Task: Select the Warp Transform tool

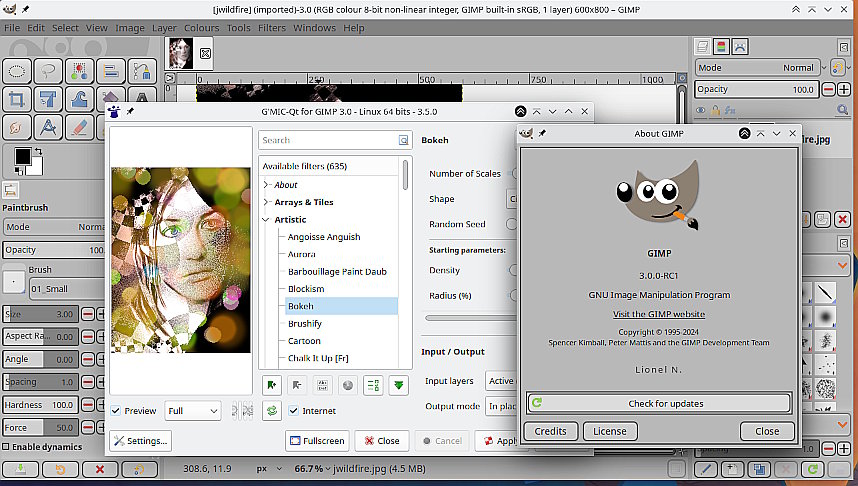Action: pyautogui.click(x=79, y=100)
